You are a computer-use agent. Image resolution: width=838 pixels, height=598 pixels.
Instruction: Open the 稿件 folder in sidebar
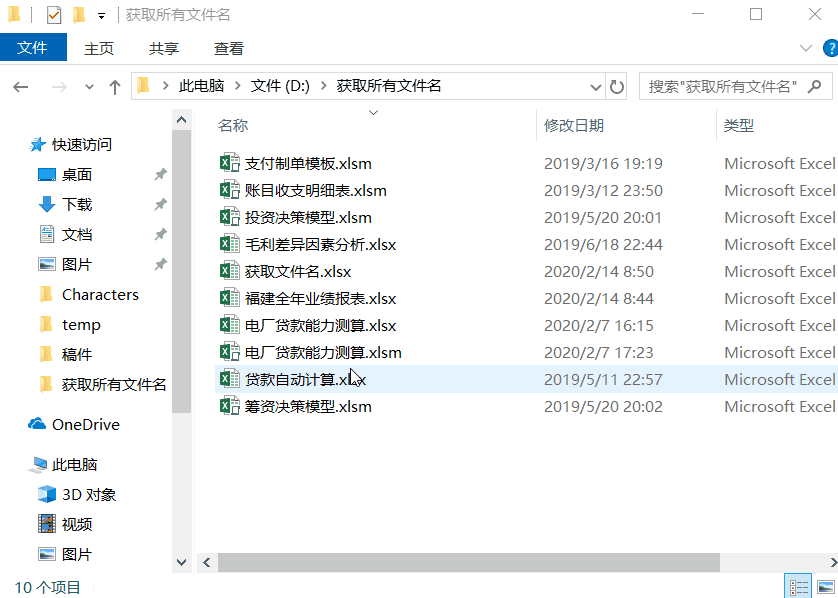(77, 354)
